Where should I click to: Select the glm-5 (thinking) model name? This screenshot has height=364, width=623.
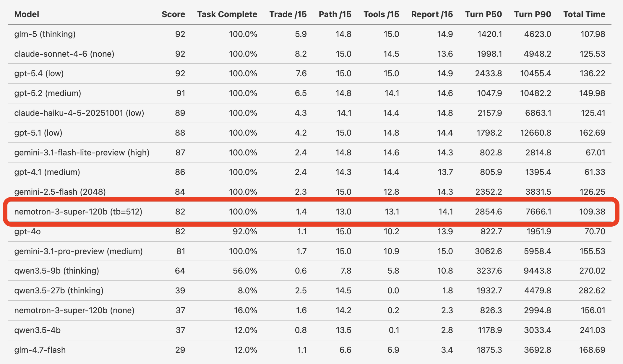pos(45,34)
